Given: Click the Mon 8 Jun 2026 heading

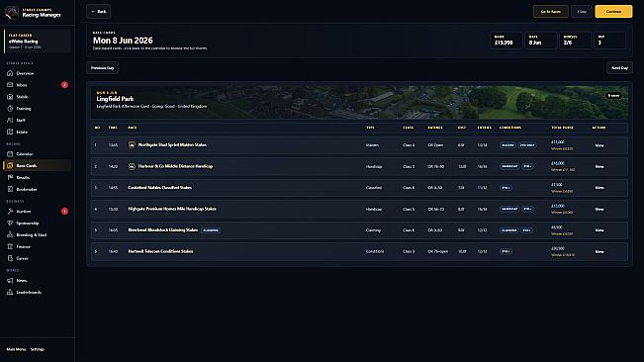Looking at the screenshot, I should (x=123, y=41).
